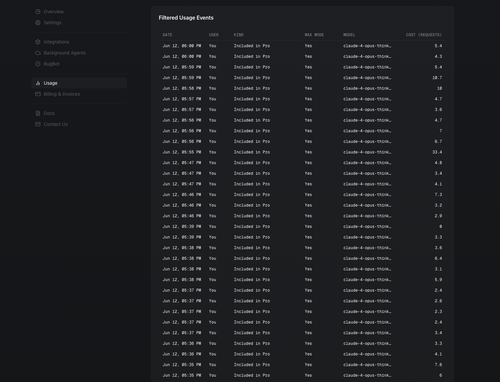Click the Cost (Requests) column header
The height and width of the screenshot is (382, 500).
(x=424, y=35)
